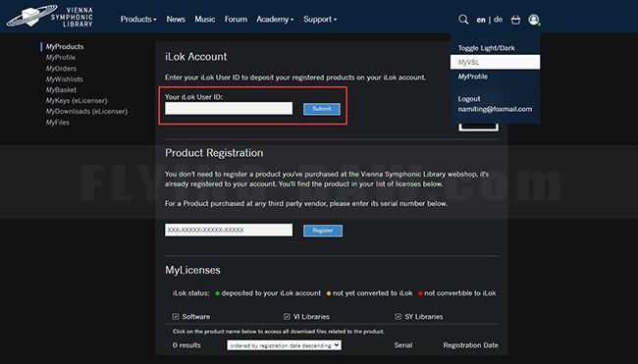Click the '0 results' text
Viewport: 638px width, 364px height.
(x=186, y=345)
